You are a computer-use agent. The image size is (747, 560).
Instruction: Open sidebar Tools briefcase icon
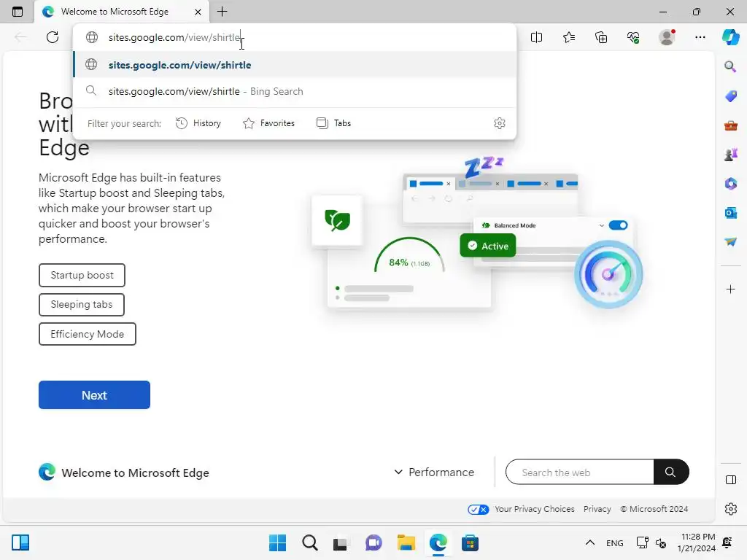731,125
